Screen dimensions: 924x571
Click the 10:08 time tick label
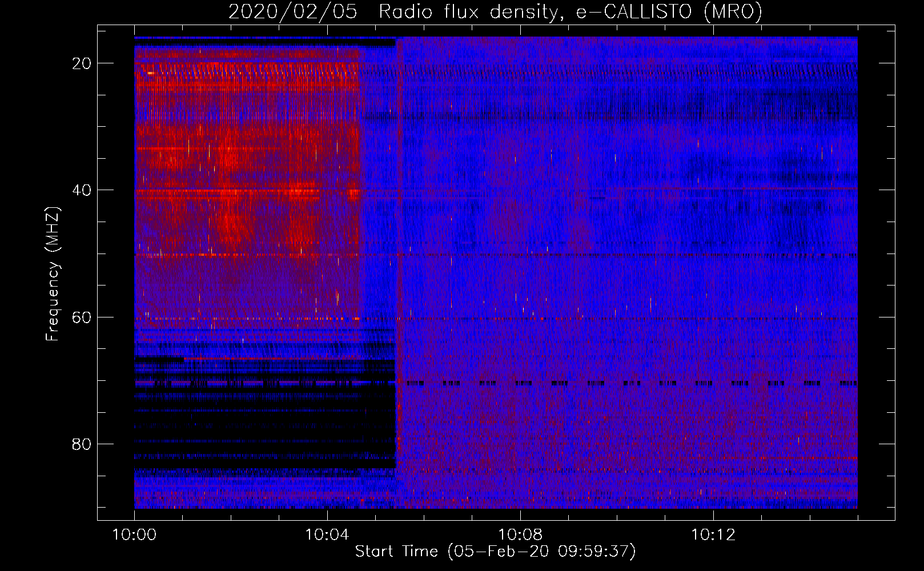click(x=520, y=535)
